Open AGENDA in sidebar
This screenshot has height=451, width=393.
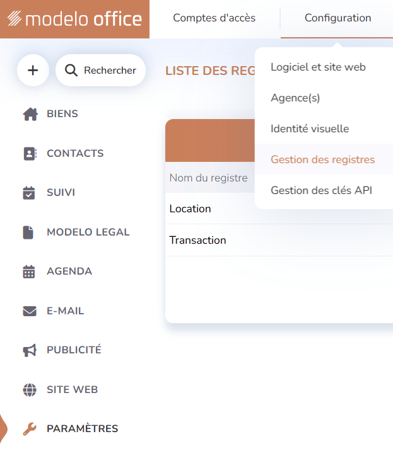[69, 271]
